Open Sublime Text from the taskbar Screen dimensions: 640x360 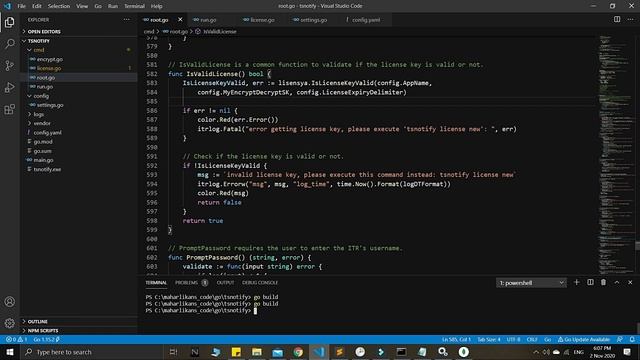pyautogui.click(x=339, y=352)
